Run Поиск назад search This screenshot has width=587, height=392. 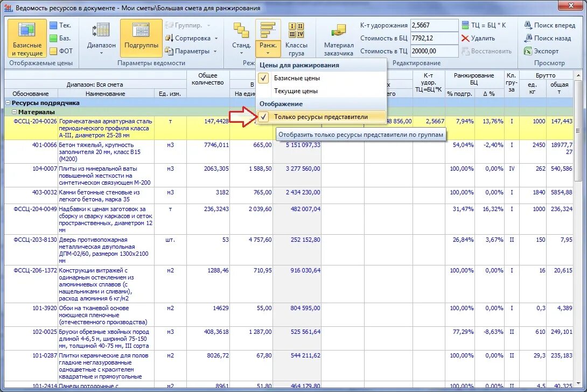click(x=547, y=38)
